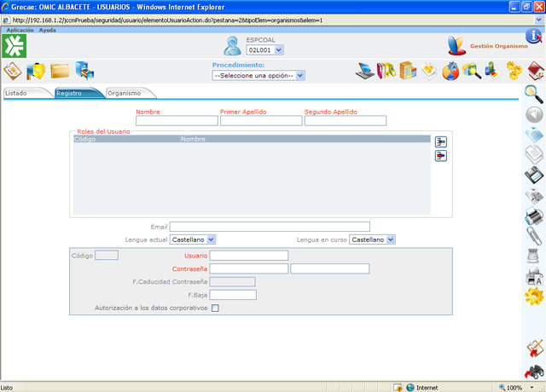Image resolution: width=546 pixels, height=392 pixels.
Task: Open the 02L001 organism dropdown
Action: [x=264, y=50]
